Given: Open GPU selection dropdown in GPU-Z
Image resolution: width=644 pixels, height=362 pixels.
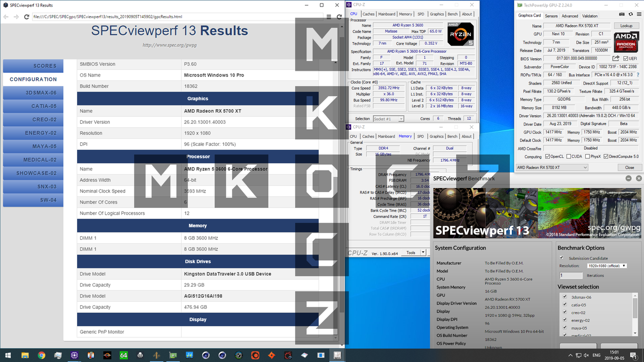Looking at the screenshot, I should (x=552, y=167).
